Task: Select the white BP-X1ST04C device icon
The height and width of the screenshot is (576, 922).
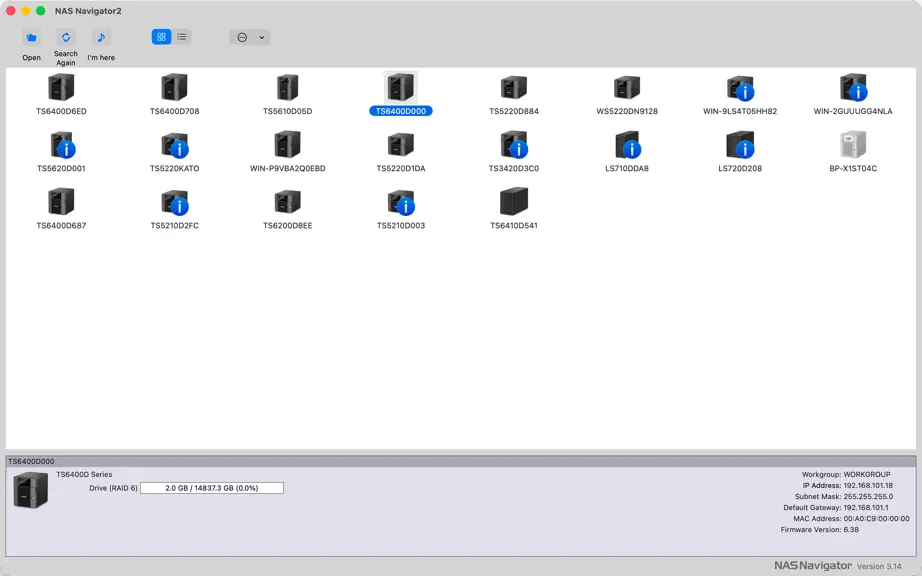Action: 853,145
